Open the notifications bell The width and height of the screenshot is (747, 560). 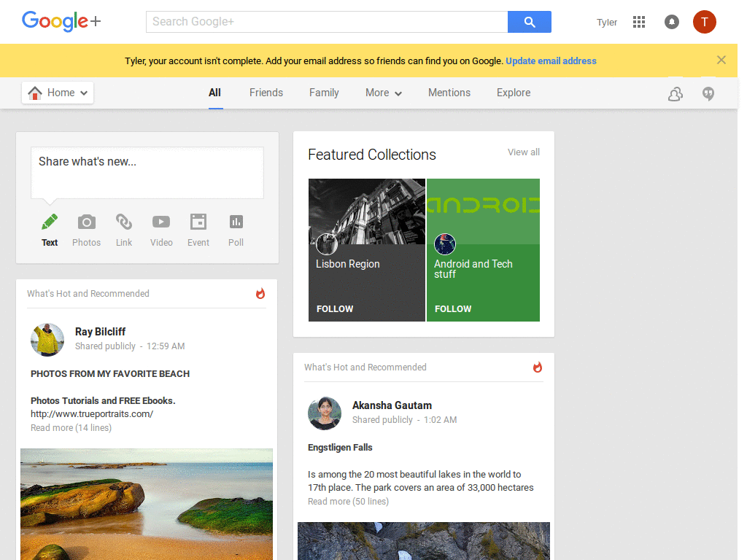pos(672,22)
